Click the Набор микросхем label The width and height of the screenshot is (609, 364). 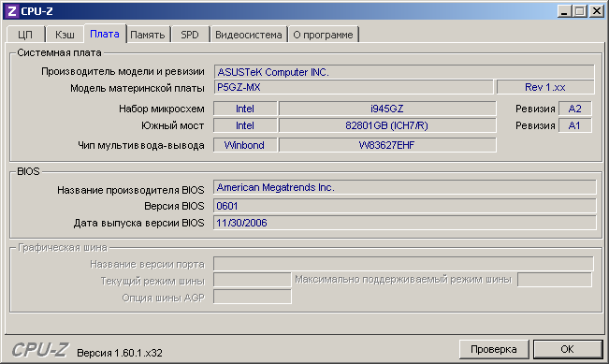(162, 109)
